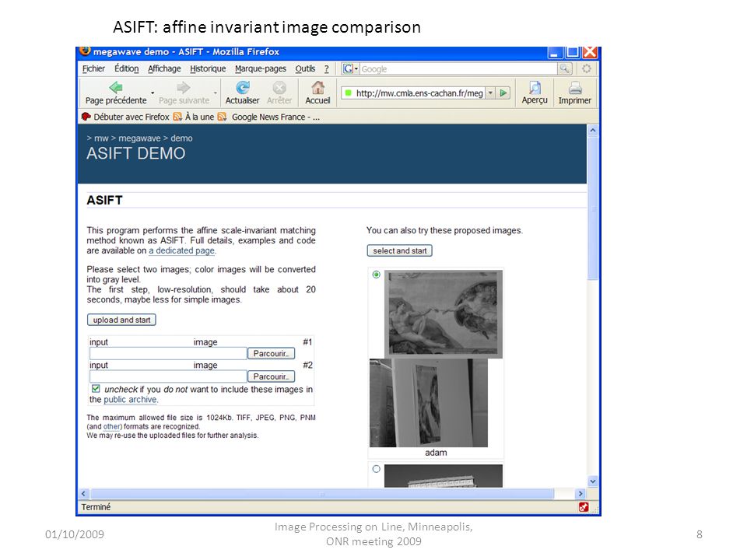Follow the a dedicated page link
The height and width of the screenshot is (560, 747).
pos(182,250)
